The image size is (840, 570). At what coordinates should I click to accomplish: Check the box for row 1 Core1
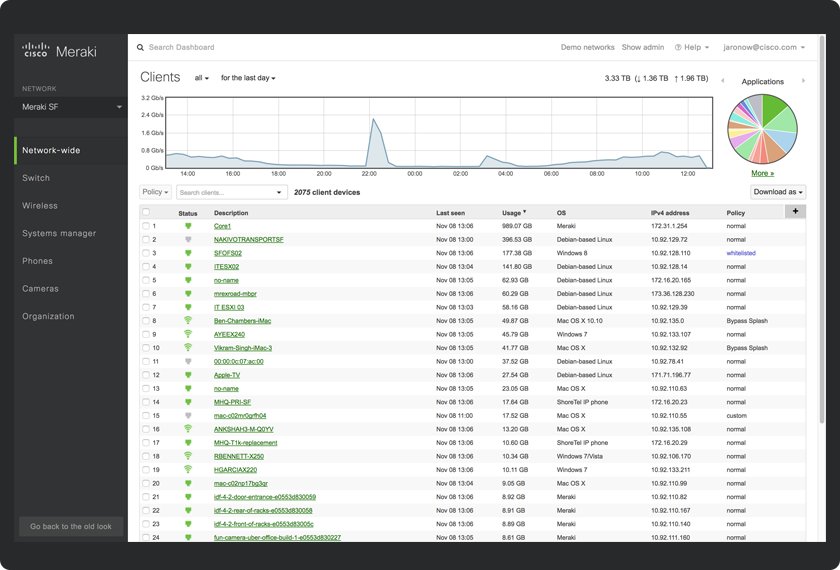point(146,226)
